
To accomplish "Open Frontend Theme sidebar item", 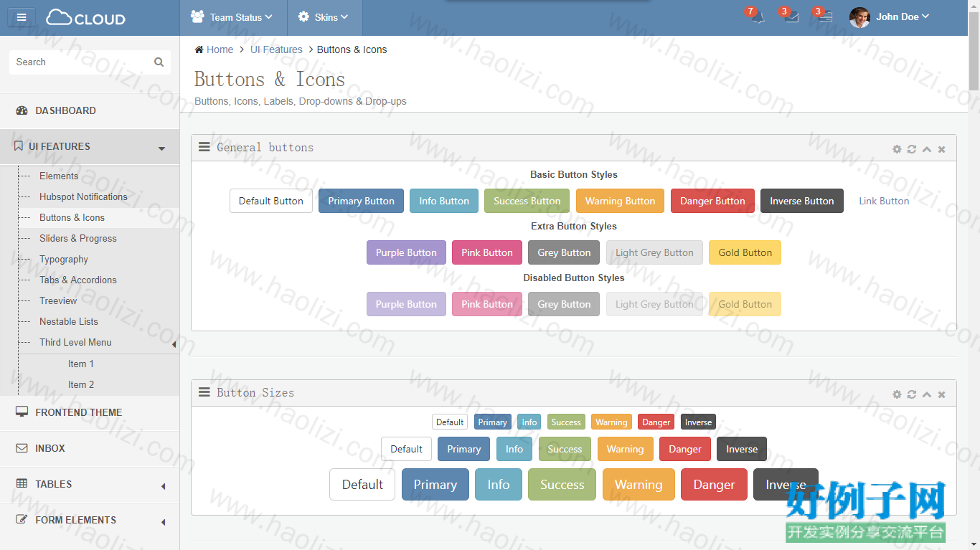I will tap(90, 413).
